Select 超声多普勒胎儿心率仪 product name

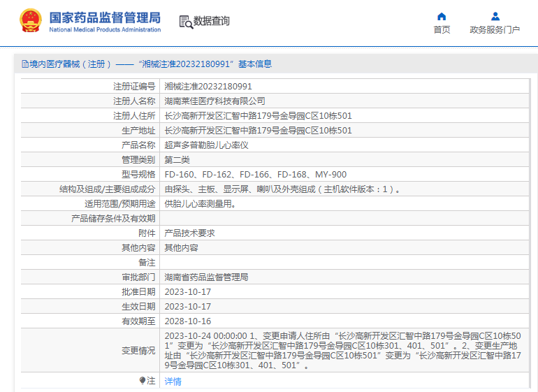pos(206,145)
